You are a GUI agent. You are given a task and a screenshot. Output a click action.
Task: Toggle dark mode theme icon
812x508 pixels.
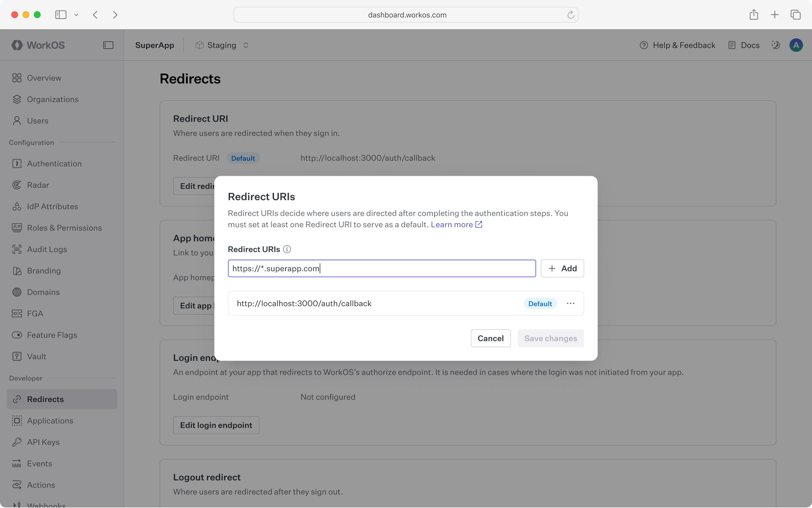point(775,45)
